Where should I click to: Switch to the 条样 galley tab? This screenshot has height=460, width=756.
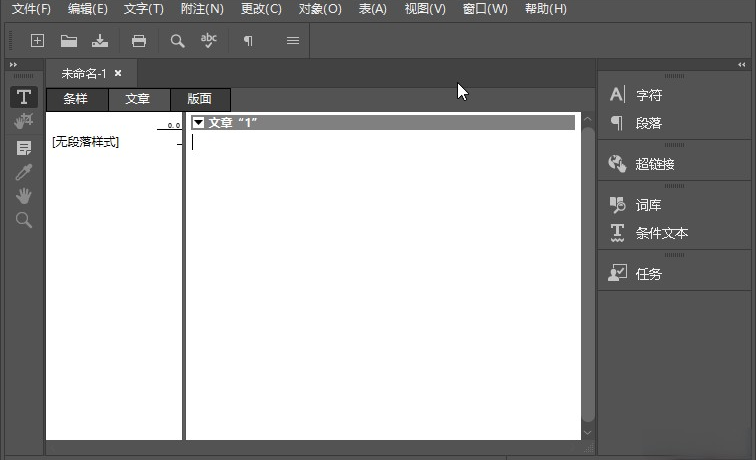click(x=77, y=99)
